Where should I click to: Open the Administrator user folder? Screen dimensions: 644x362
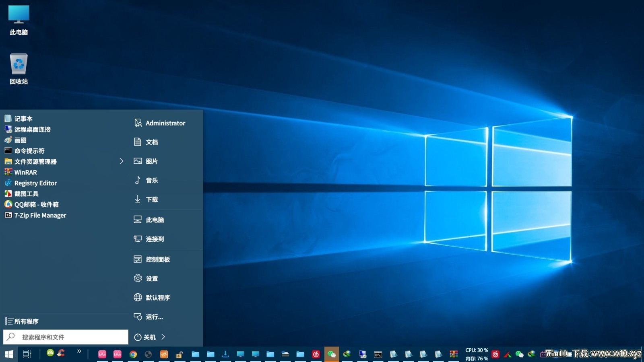(x=166, y=123)
